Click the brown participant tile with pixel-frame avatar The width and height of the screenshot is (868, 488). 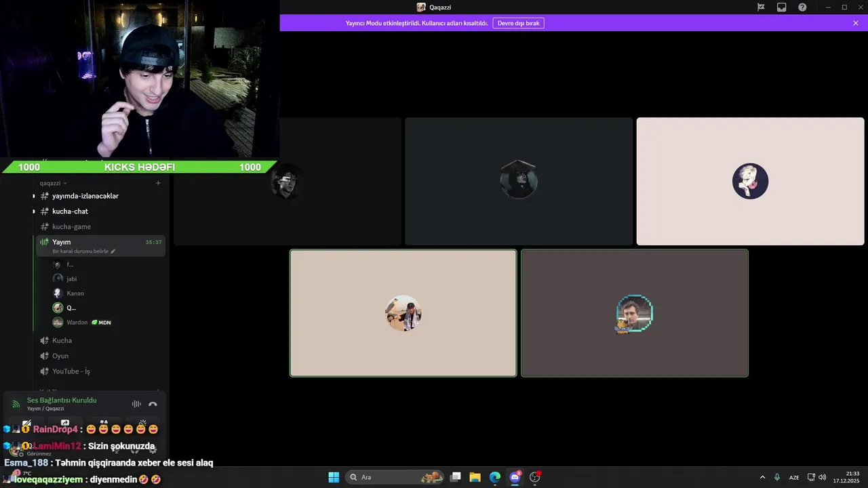coord(635,313)
